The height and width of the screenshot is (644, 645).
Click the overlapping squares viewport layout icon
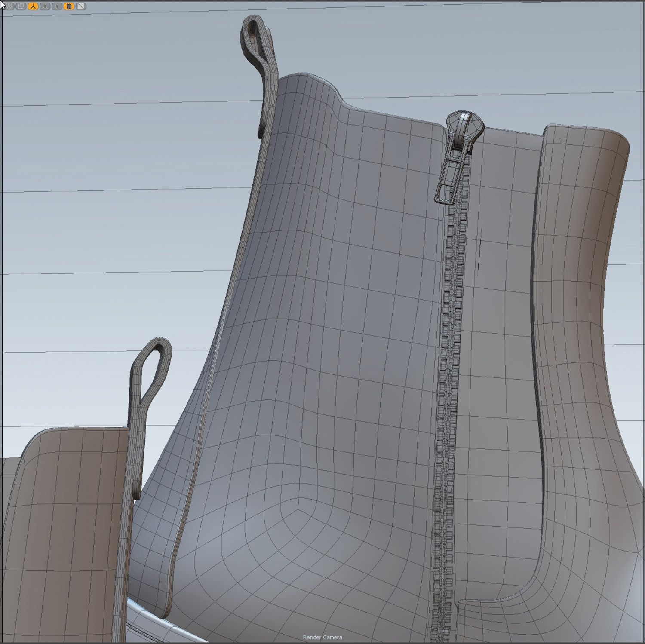coord(21,6)
